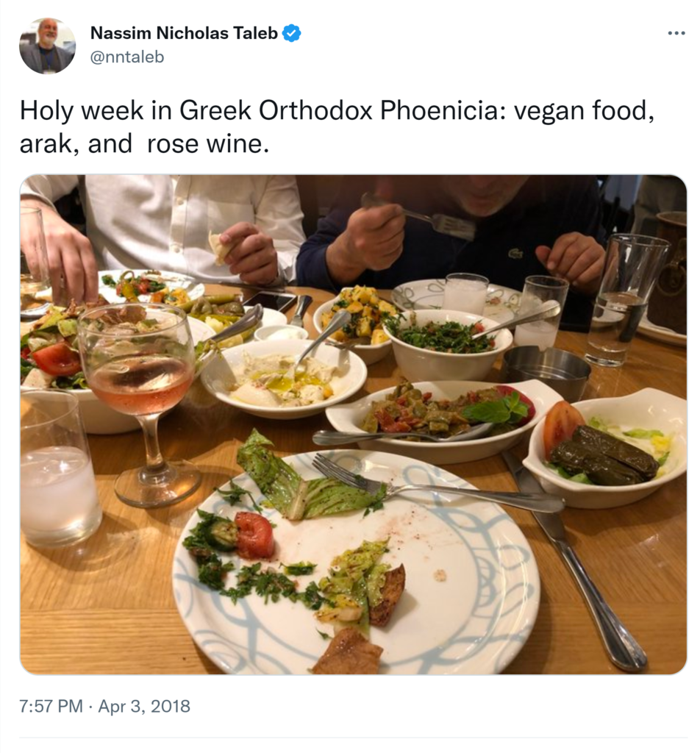This screenshot has width=700, height=753.
Task: Click the blue verified badge
Action: [x=292, y=33]
